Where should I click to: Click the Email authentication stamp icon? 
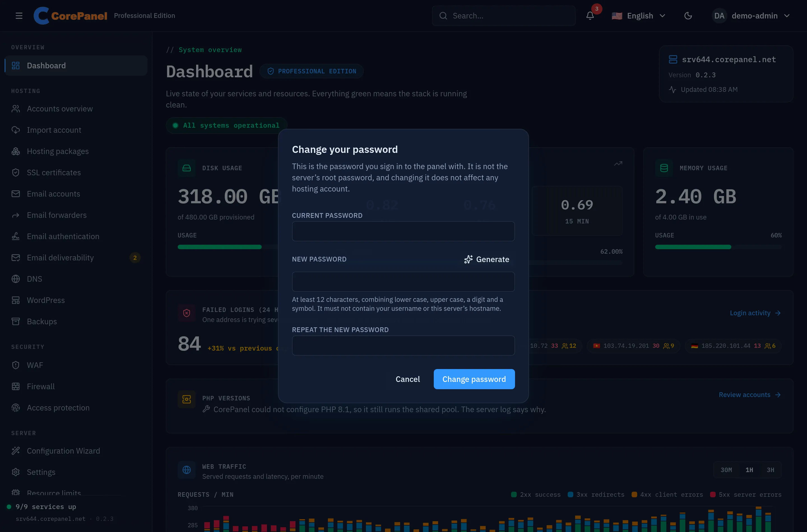[x=16, y=237]
